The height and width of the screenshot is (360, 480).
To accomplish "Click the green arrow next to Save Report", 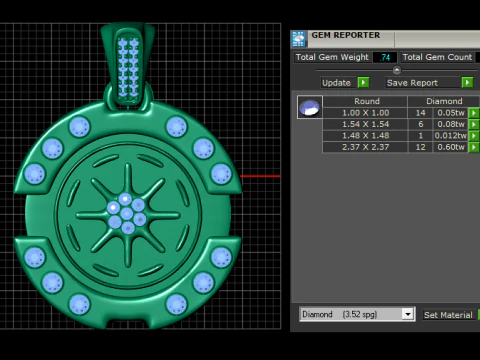I will 467,82.
